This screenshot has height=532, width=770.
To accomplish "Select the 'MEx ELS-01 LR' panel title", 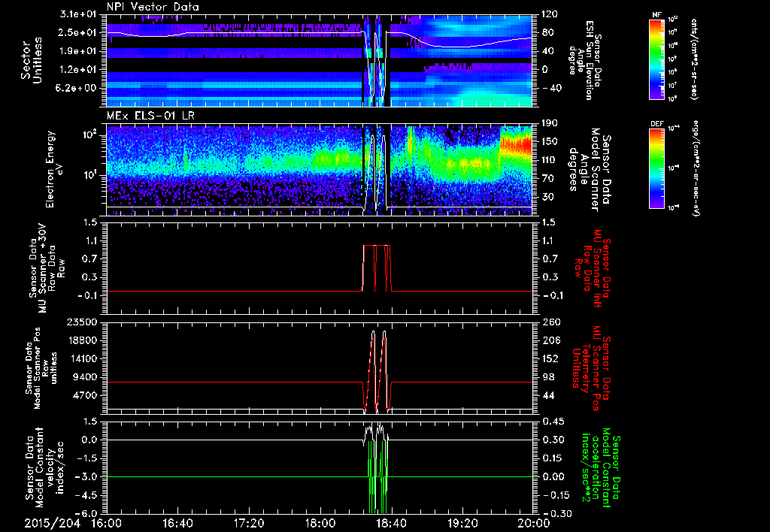I will click(x=150, y=116).
